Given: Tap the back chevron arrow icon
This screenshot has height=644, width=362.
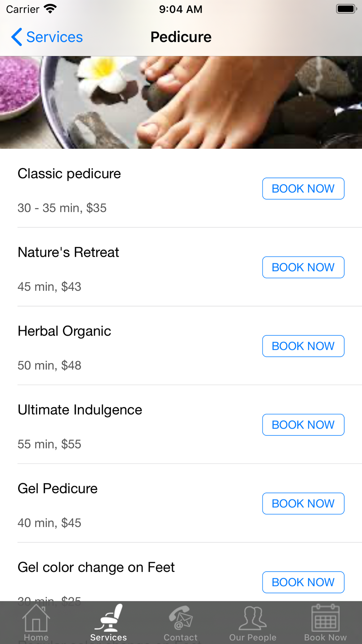Looking at the screenshot, I should coord(17,37).
